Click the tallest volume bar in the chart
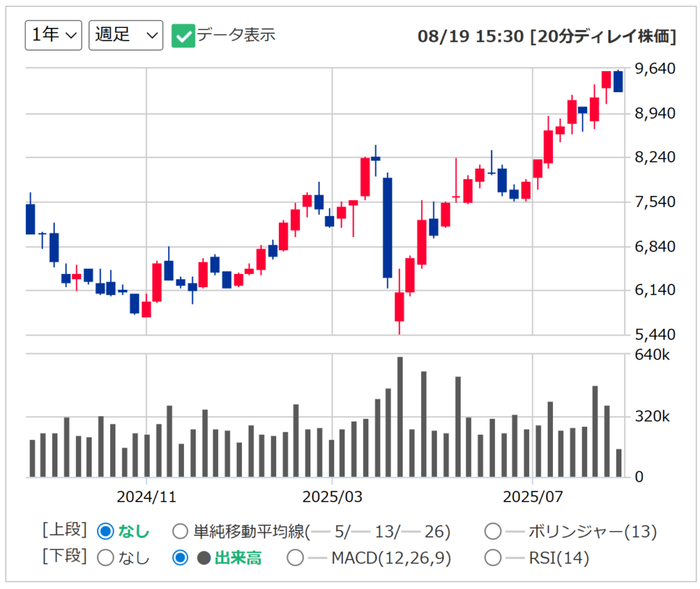700x589 pixels. (x=400, y=417)
